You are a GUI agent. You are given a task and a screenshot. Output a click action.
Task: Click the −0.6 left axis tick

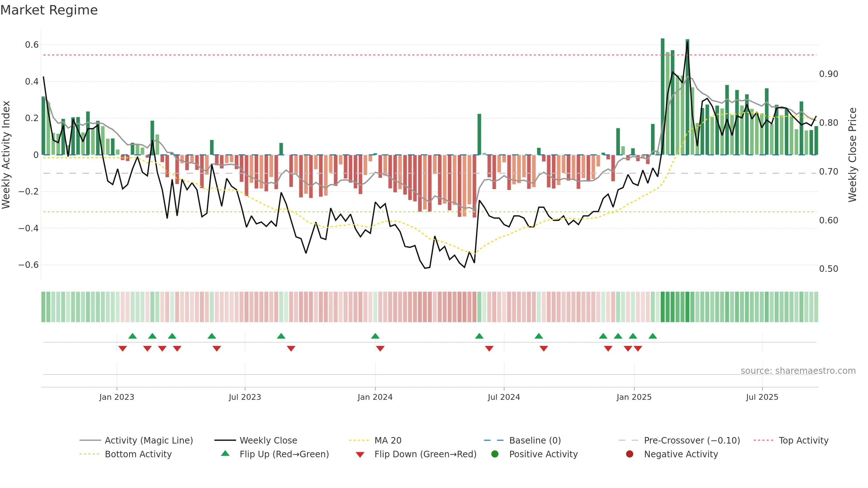tap(29, 265)
